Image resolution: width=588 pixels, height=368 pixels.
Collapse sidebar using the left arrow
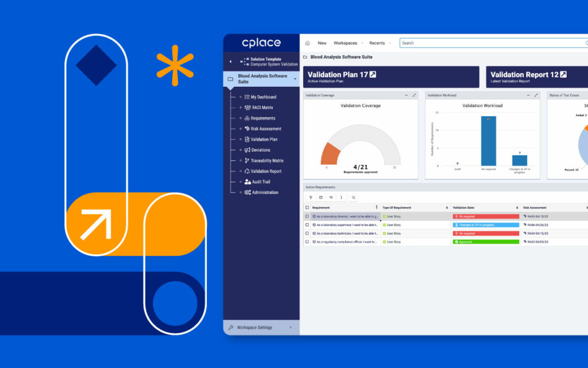pos(230,62)
